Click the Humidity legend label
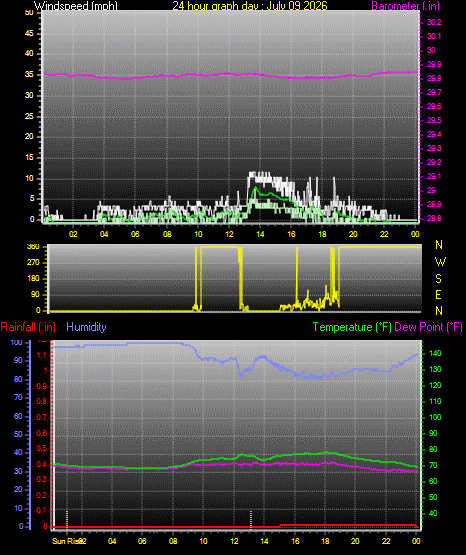Viewport: 466px width, 555px height. (86, 327)
